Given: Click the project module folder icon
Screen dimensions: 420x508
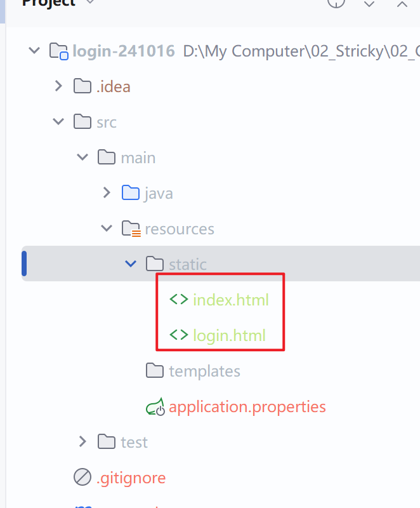Looking at the screenshot, I should point(58,51).
